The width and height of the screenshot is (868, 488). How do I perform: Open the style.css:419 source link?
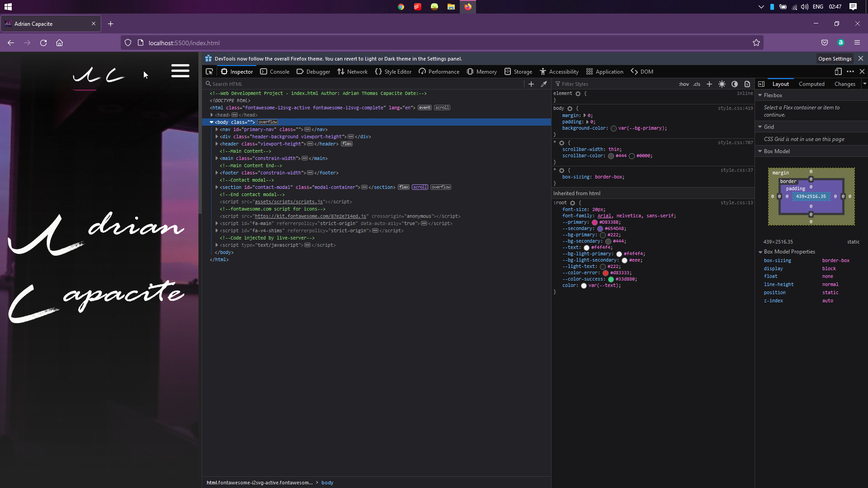[x=736, y=108]
